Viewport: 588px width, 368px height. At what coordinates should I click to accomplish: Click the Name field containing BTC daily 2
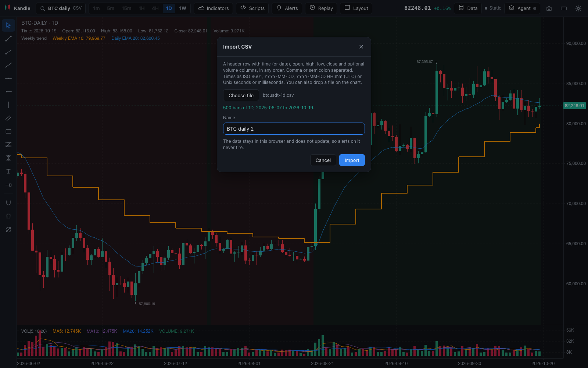pos(294,129)
